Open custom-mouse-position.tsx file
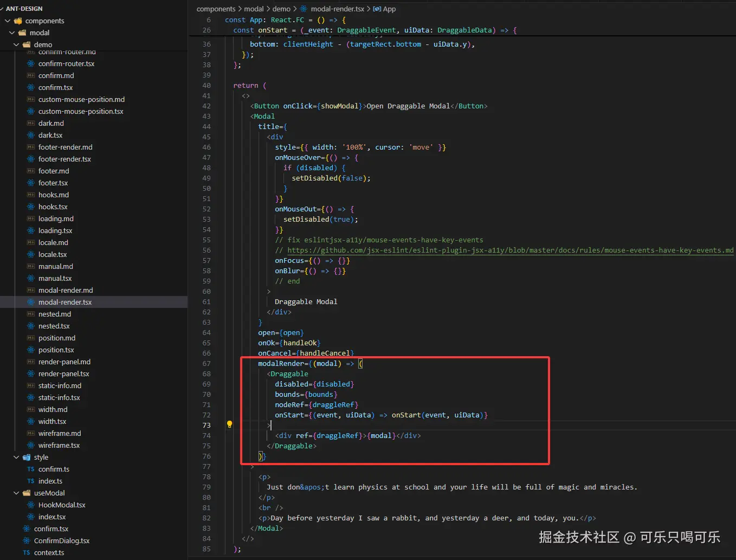This screenshot has height=560, width=736. pyautogui.click(x=81, y=111)
